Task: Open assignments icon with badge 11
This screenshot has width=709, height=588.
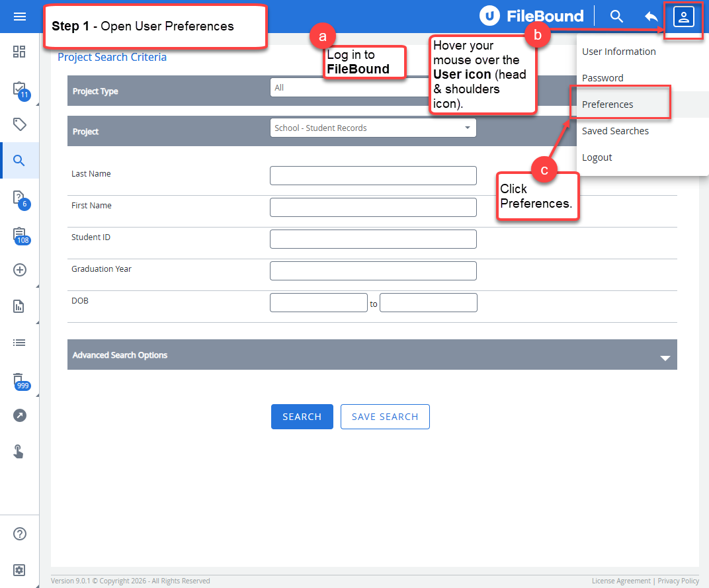Action: [21, 90]
